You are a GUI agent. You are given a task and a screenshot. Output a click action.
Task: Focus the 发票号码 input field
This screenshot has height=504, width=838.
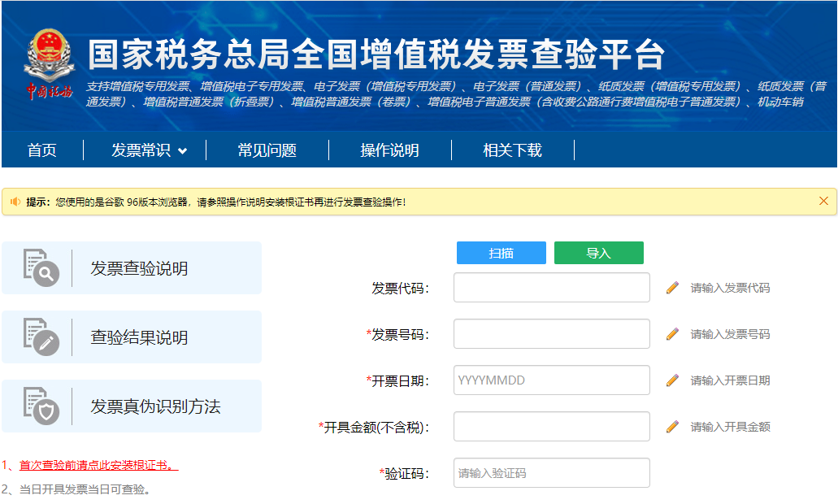(x=552, y=333)
